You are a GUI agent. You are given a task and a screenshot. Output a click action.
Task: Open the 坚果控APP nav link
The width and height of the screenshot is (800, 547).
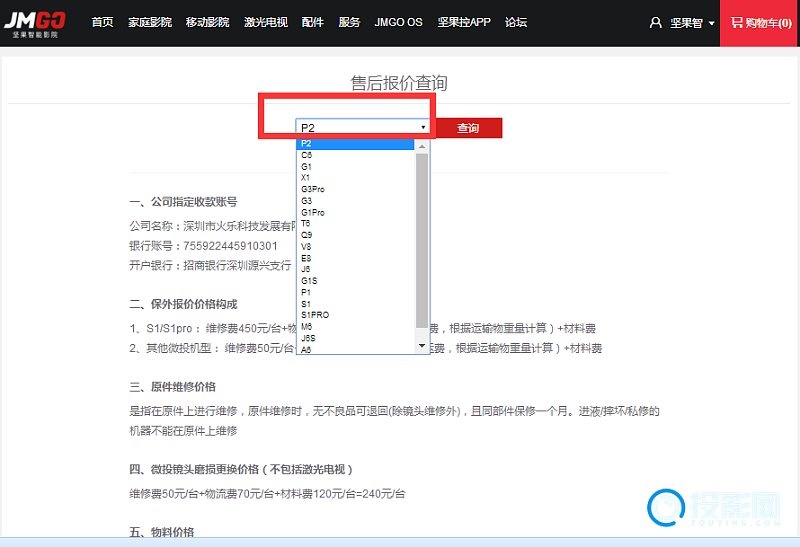(x=463, y=22)
